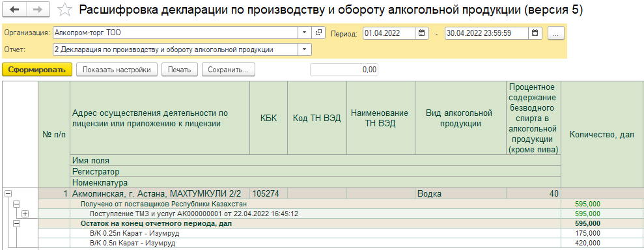Expand the Организация dropdown list
This screenshot has width=644, height=250.
pos(304,33)
